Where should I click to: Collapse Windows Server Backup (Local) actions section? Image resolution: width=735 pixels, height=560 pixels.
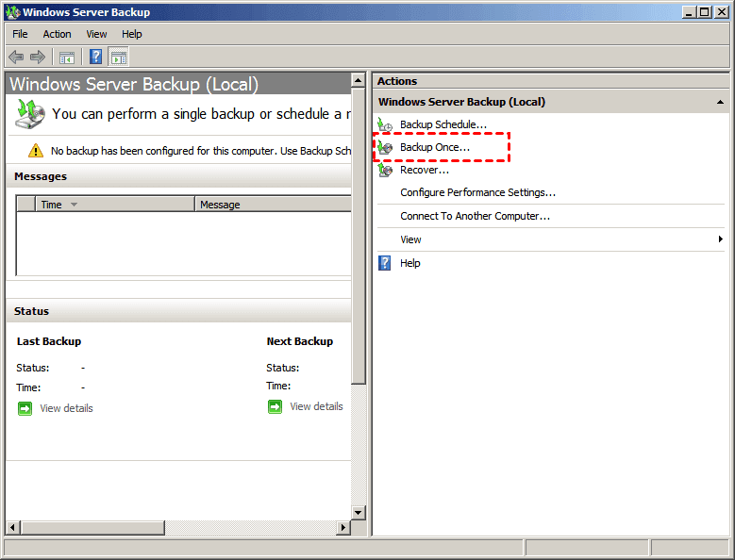pyautogui.click(x=720, y=102)
